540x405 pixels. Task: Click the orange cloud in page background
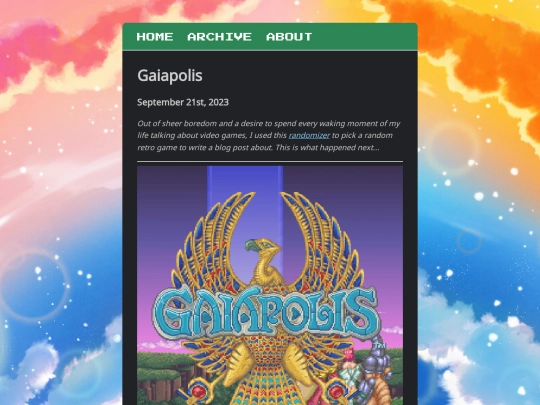tap(482, 52)
